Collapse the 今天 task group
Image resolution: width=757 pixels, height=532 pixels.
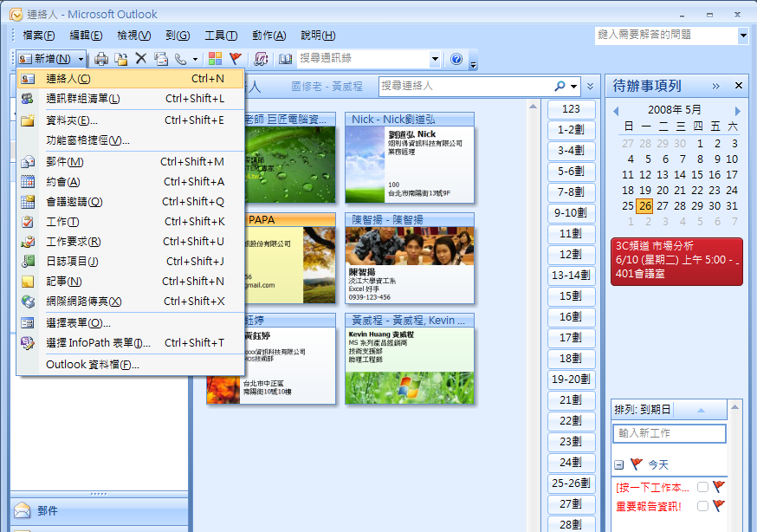tap(619, 465)
